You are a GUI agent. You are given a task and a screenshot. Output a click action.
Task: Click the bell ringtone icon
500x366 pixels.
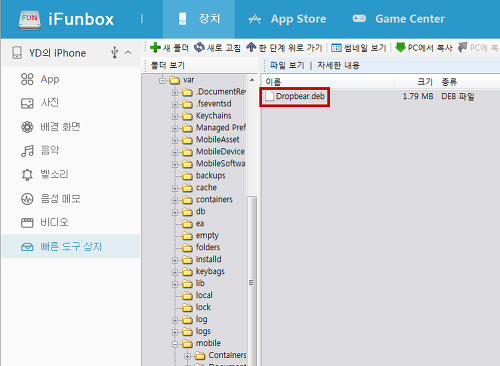(x=27, y=175)
